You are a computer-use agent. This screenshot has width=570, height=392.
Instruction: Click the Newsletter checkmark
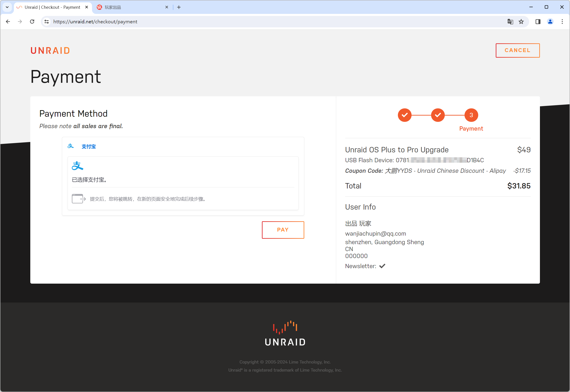(x=382, y=266)
